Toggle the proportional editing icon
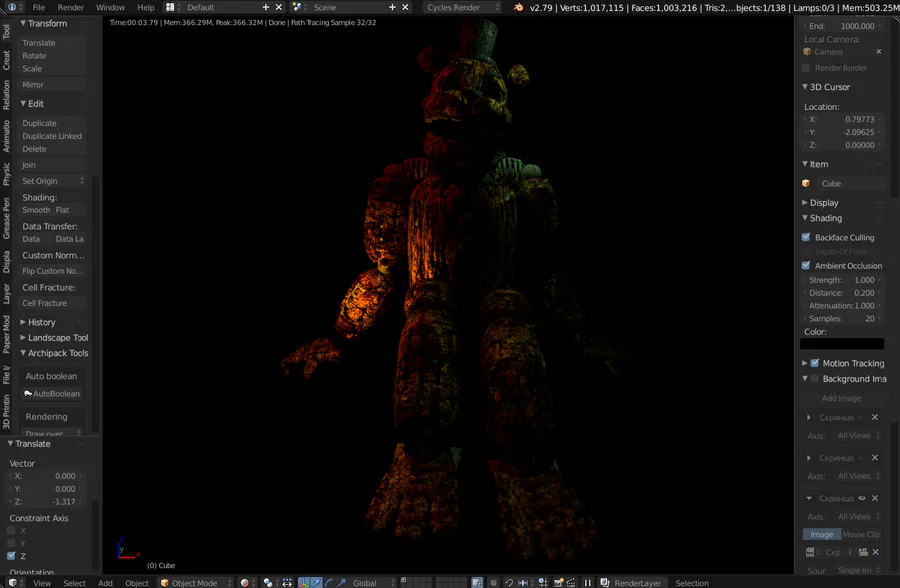The height and width of the screenshot is (588, 900). (493, 583)
